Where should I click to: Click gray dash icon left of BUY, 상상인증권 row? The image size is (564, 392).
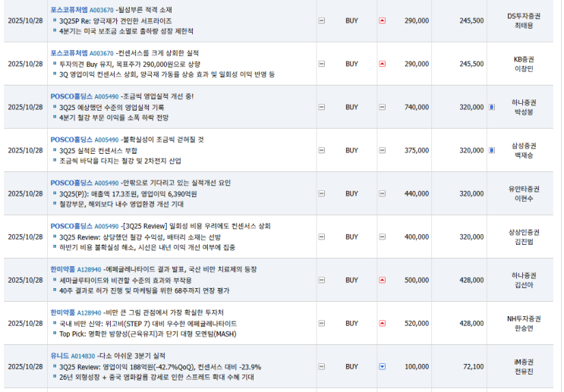click(x=322, y=237)
